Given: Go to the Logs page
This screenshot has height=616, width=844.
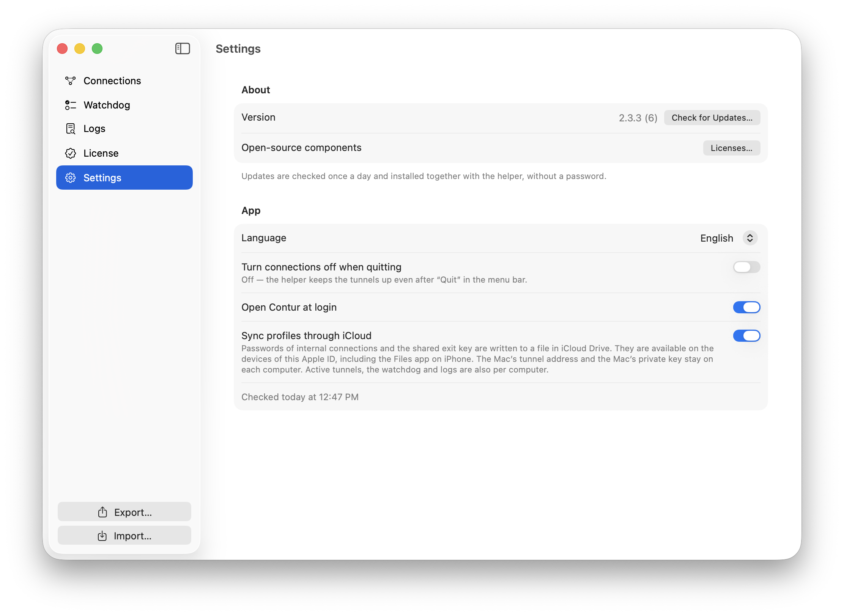Looking at the screenshot, I should [124, 129].
